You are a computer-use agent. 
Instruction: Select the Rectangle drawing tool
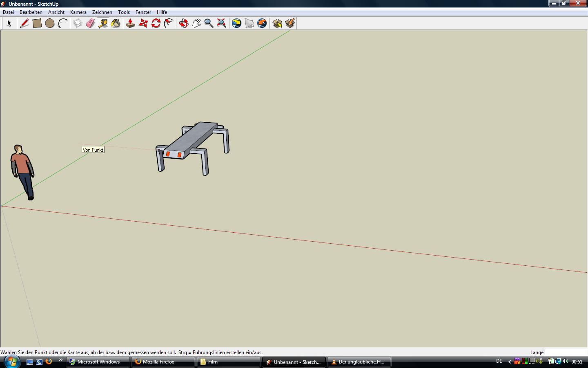click(x=37, y=23)
